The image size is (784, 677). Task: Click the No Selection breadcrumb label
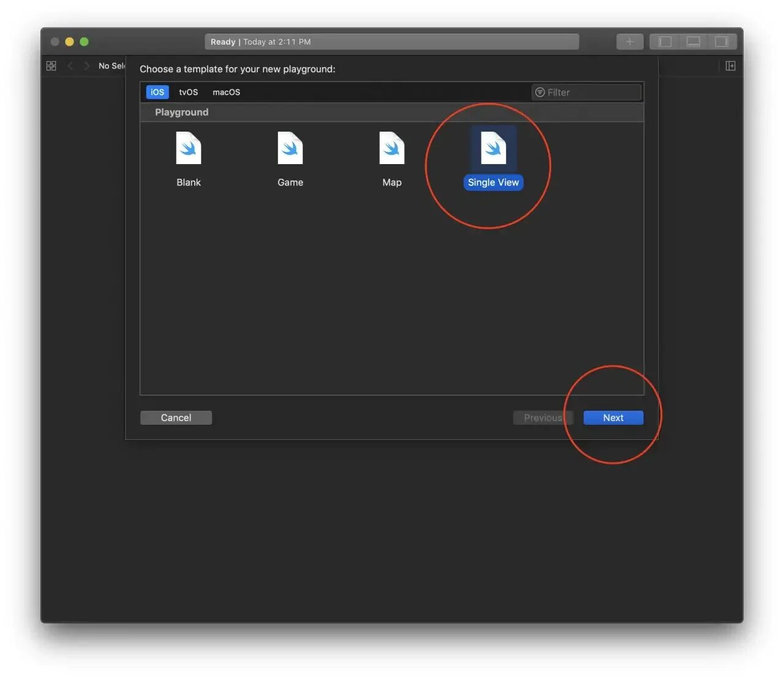[x=111, y=65]
